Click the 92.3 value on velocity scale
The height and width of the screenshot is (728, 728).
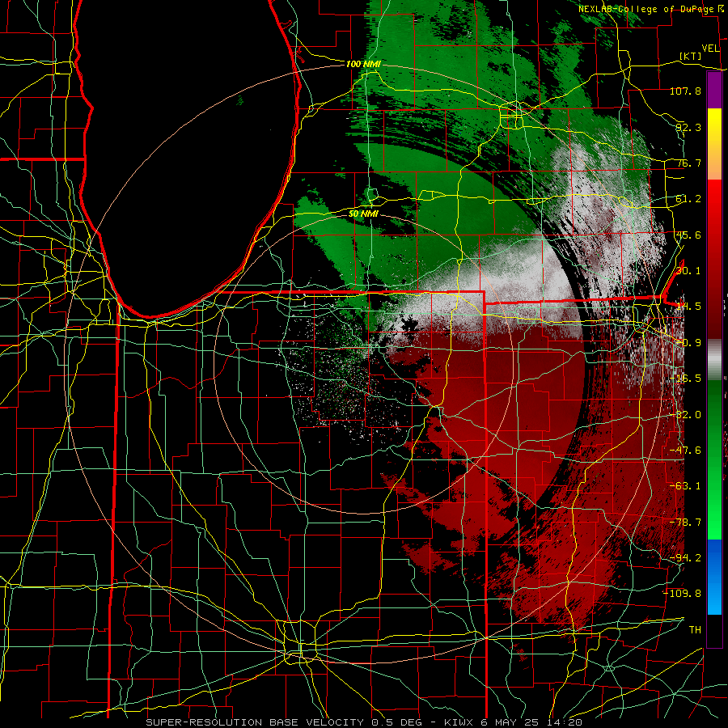coord(688,127)
